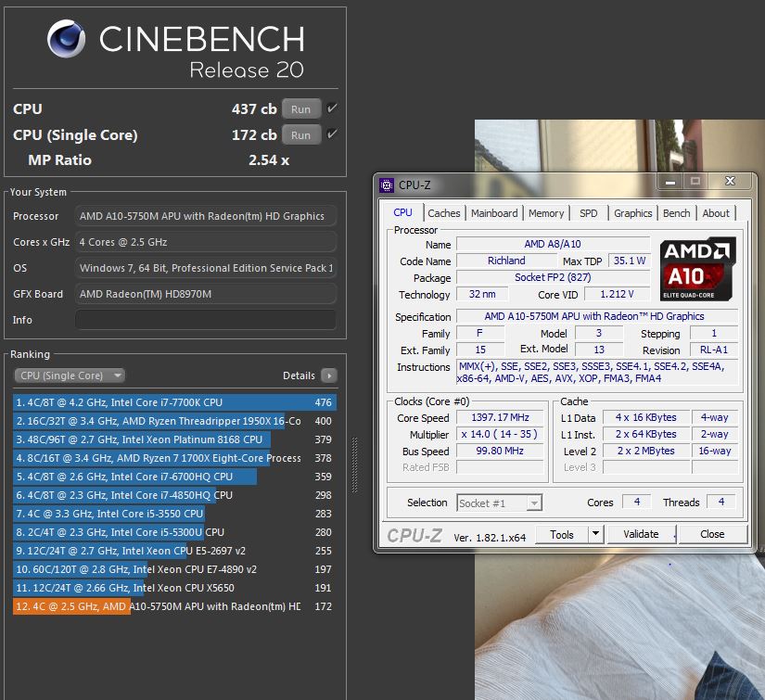
Task: Click the Multiplier value x 14.0
Action: [x=500, y=434]
